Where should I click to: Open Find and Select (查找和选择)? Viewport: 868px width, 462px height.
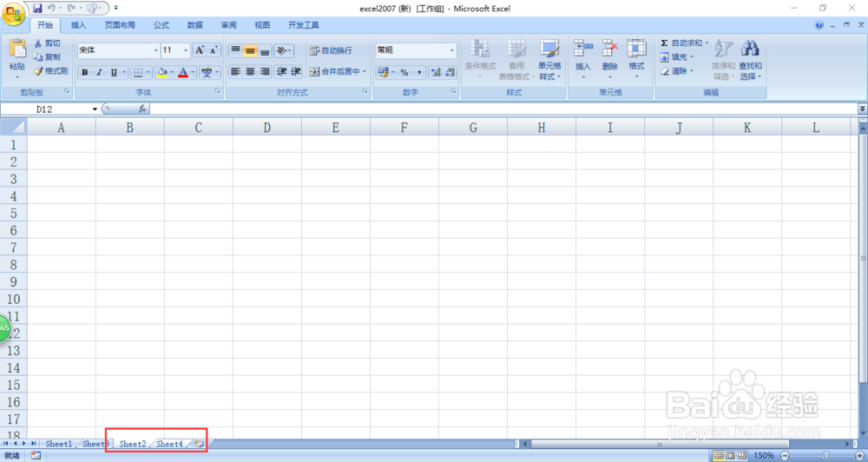(750, 60)
